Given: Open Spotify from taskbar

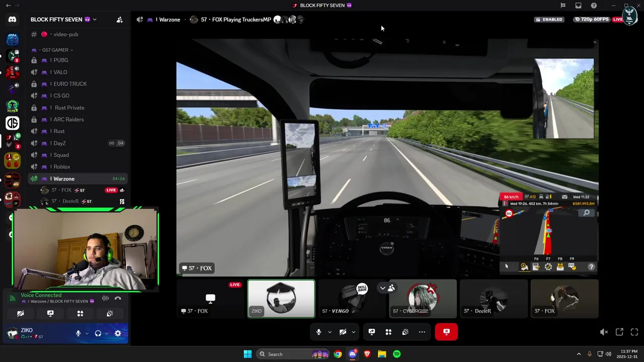Looking at the screenshot, I should point(397,354).
